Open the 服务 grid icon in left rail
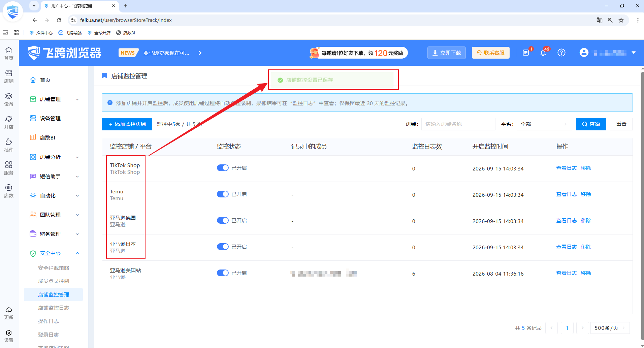This screenshot has height=348, width=644. (9, 168)
